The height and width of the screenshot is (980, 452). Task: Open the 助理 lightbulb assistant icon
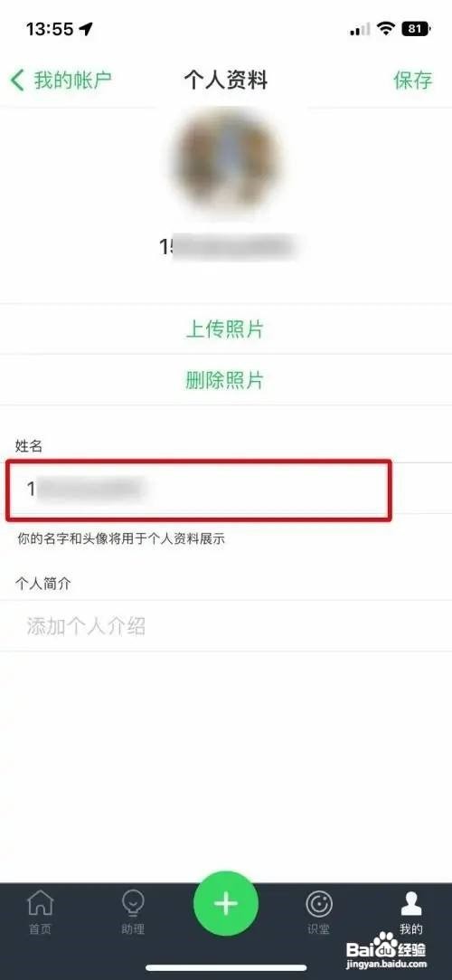tap(132, 903)
